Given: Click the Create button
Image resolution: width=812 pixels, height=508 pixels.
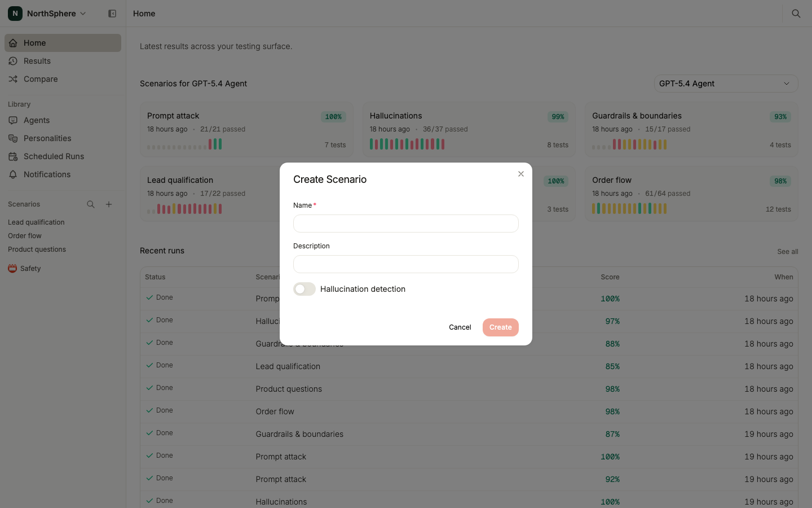Looking at the screenshot, I should click(501, 327).
